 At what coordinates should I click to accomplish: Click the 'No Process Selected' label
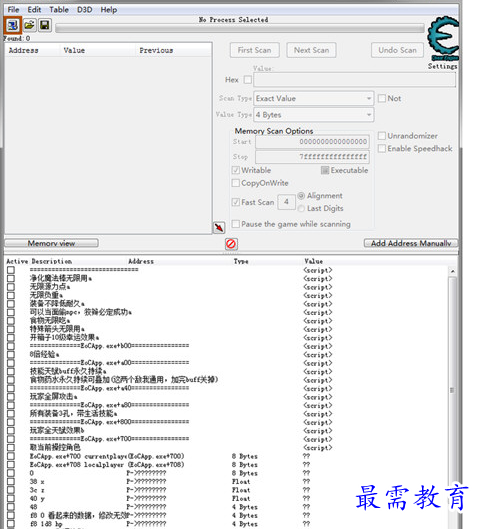click(x=233, y=20)
